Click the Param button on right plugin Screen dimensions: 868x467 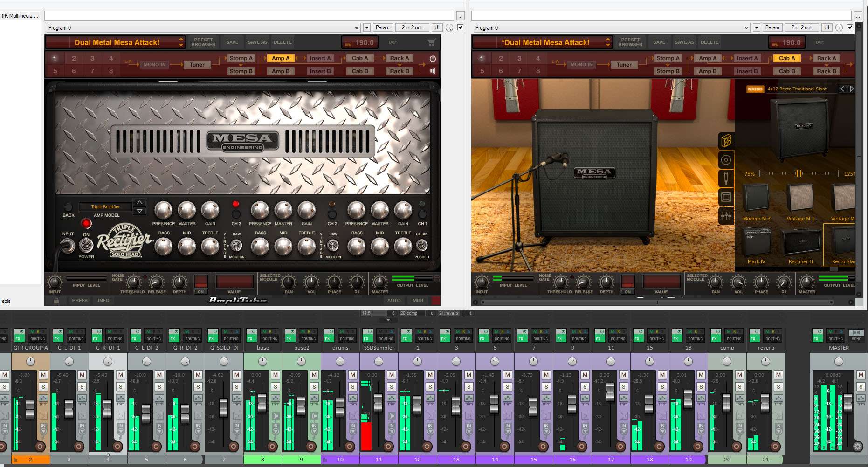pyautogui.click(x=772, y=27)
